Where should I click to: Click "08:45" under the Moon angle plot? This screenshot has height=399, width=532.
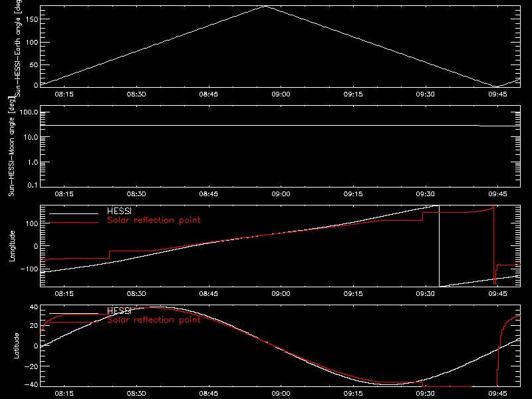pyautogui.click(x=209, y=194)
